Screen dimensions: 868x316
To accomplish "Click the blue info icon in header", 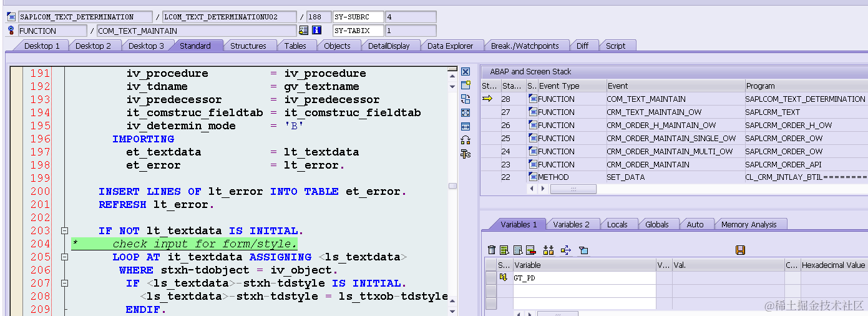I will coord(316,31).
